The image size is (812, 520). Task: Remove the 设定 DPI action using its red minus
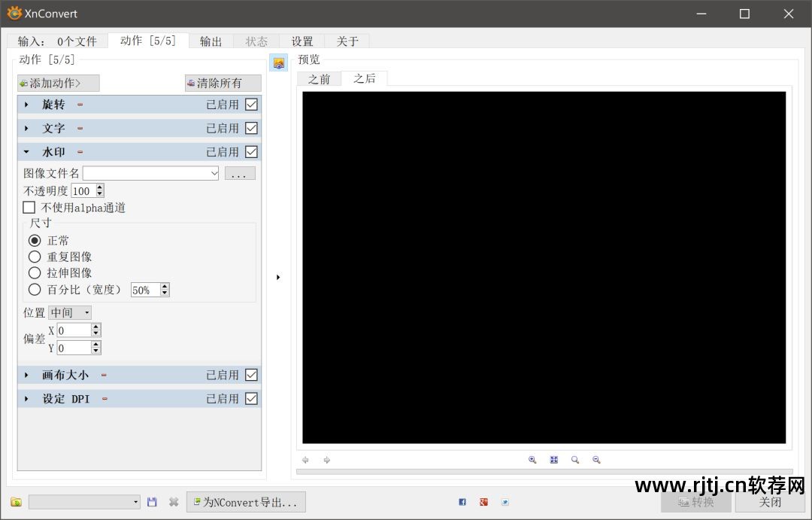[x=105, y=399]
